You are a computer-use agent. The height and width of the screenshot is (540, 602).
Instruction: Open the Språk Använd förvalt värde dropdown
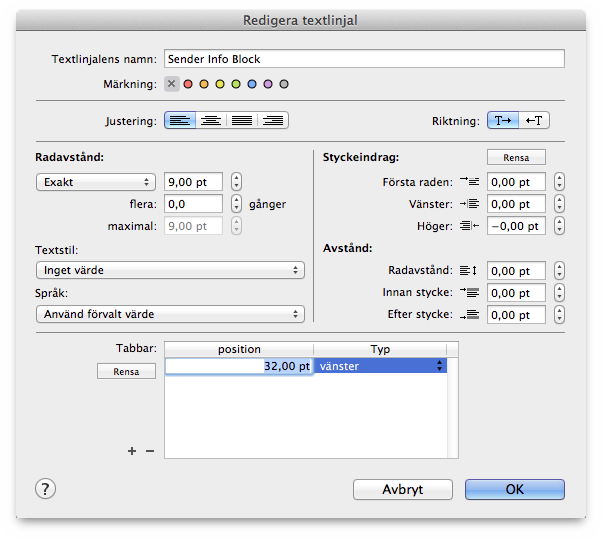[170, 314]
